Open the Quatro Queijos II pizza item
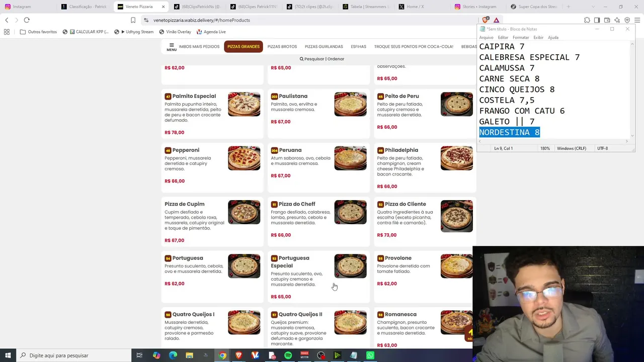Viewport: 644px width, 362px height. pos(318,328)
